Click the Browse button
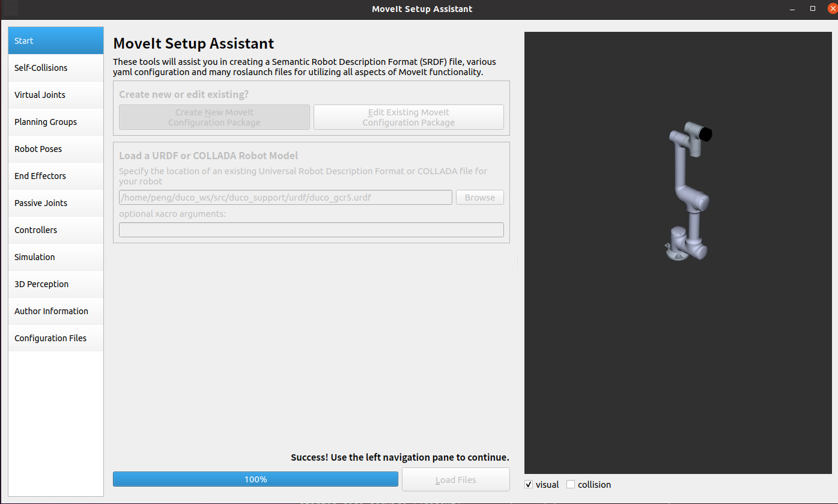Screen dimensions: 838x504 480,198
